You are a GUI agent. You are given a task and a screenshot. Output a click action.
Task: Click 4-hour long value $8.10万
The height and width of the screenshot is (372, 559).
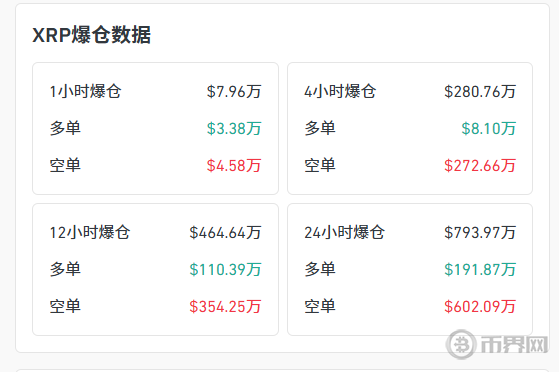coord(488,128)
